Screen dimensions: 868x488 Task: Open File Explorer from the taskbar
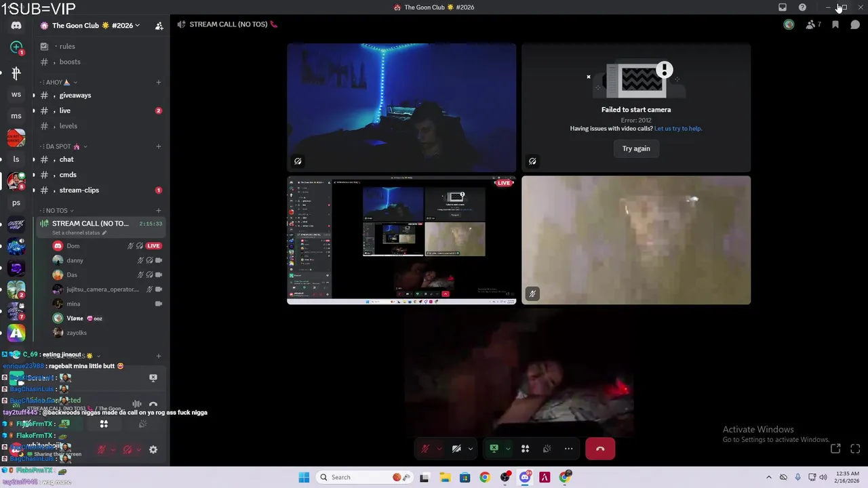pyautogui.click(x=445, y=477)
